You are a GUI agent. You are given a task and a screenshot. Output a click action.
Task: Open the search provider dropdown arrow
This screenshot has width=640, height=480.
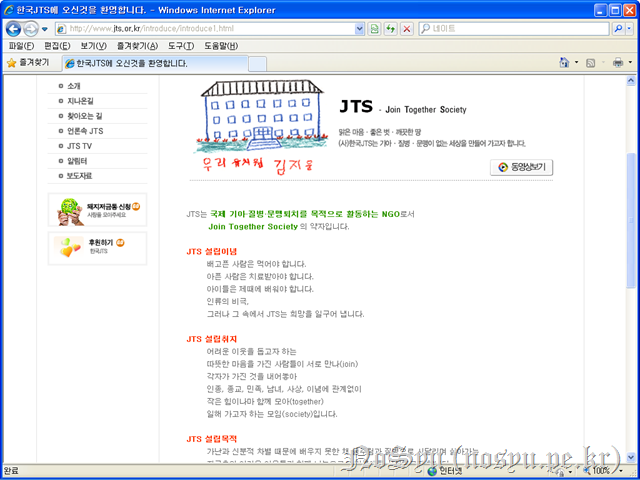tap(630, 29)
